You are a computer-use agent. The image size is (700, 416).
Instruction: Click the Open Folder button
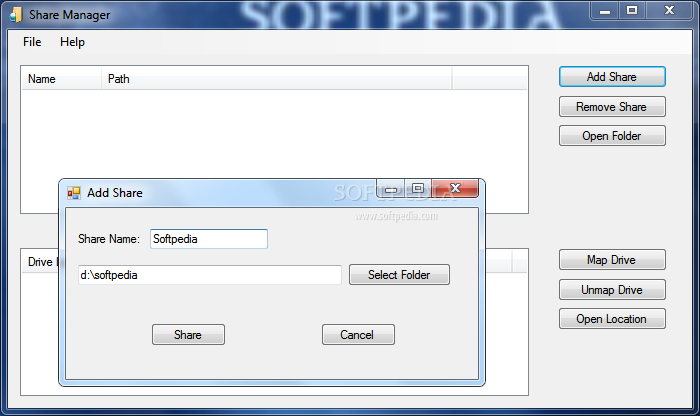612,136
